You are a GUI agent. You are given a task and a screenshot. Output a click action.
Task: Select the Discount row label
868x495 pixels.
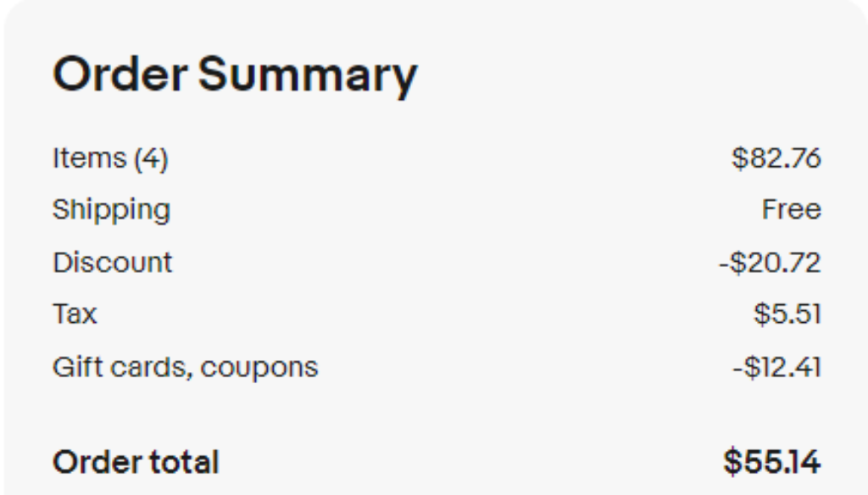pyautogui.click(x=113, y=263)
